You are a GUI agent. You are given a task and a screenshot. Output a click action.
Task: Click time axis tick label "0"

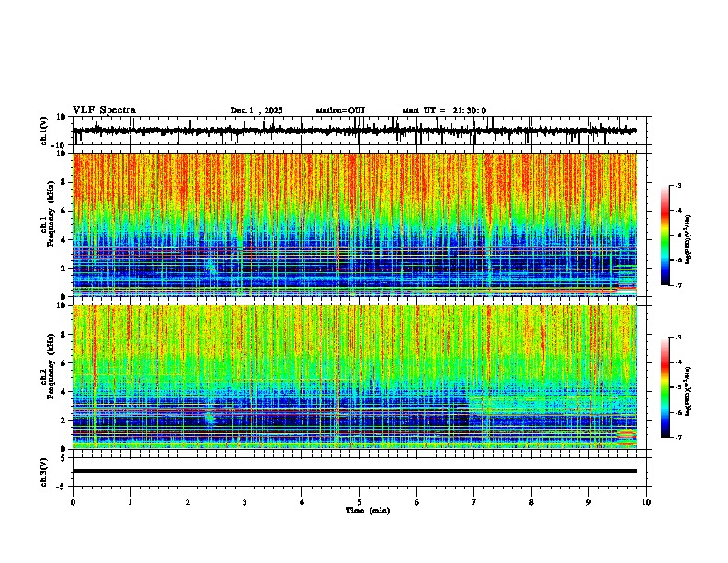pos(73,502)
